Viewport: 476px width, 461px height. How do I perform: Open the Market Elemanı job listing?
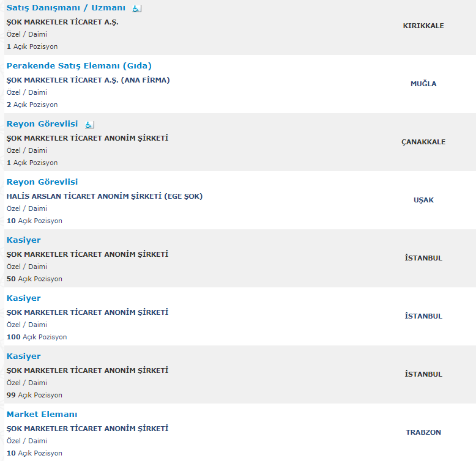point(42,414)
